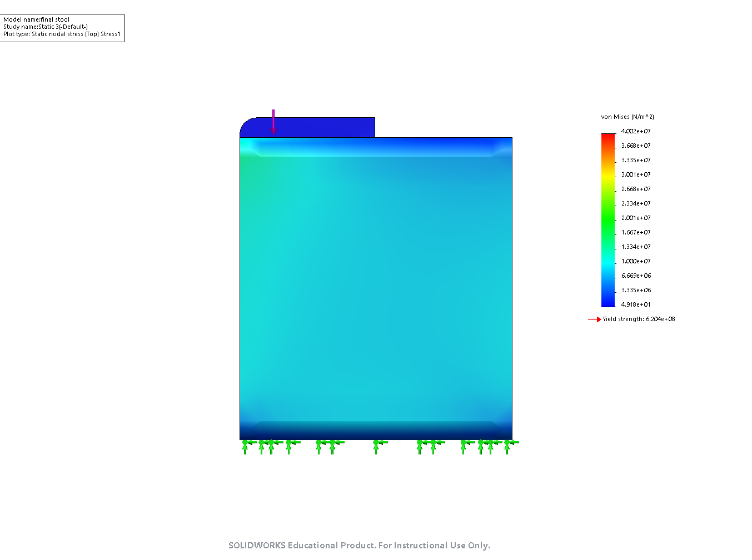Select the legend value 3.001e+07
The height and width of the screenshot is (560, 752).
(636, 174)
